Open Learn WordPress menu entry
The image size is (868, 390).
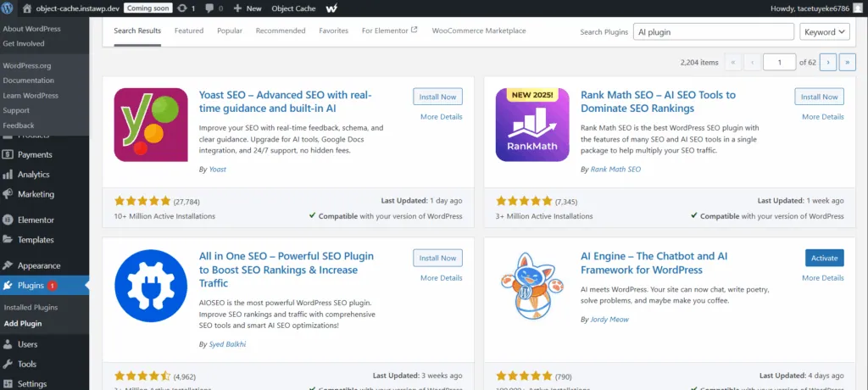(30, 95)
